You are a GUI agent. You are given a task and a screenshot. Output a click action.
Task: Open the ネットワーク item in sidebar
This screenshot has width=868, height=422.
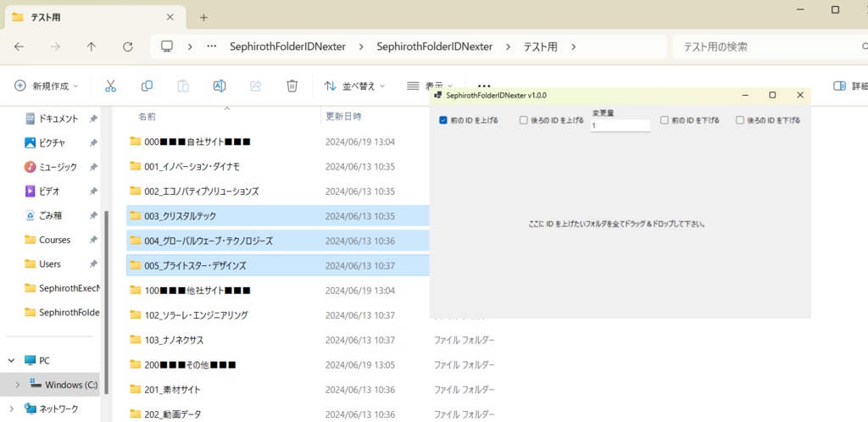pyautogui.click(x=51, y=408)
